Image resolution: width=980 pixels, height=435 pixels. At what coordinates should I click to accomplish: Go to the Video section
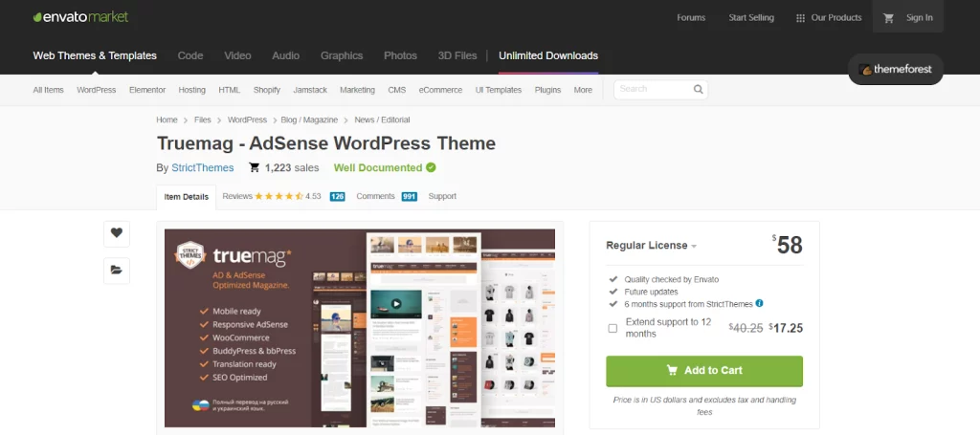click(237, 55)
